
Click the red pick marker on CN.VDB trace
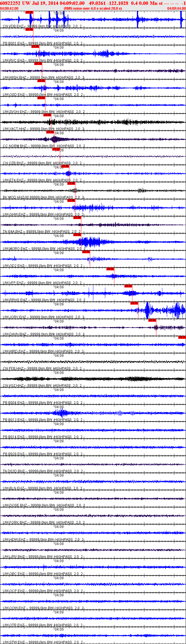coord(29,12)
